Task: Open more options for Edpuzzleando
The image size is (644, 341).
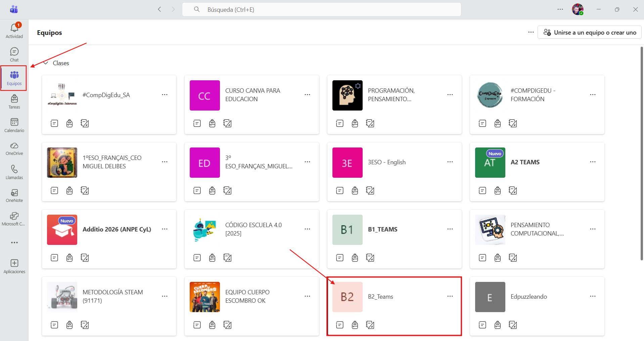Action: [x=593, y=296]
